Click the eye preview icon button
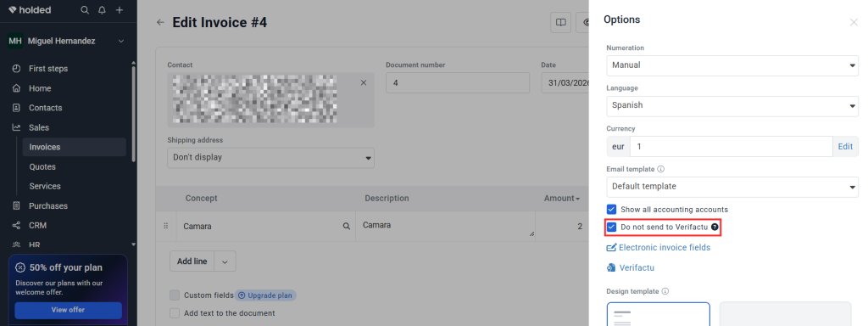The width and height of the screenshot is (868, 326). 583,23
